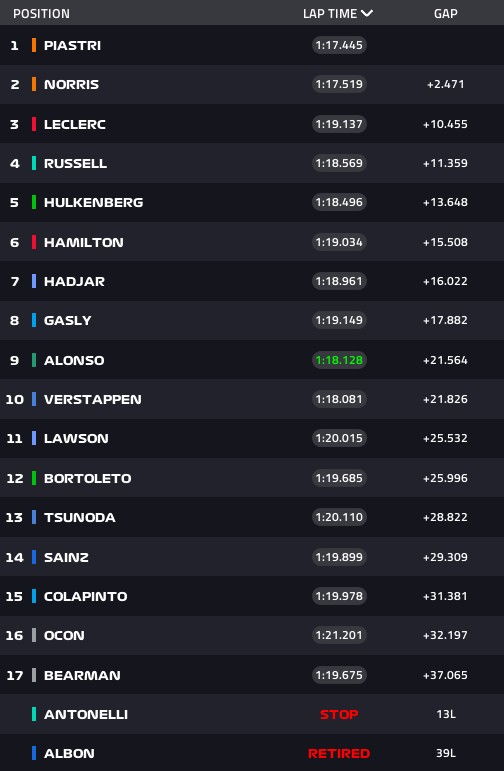The image size is (504, 771).
Task: Select the GAP column header
Action: 445,13
